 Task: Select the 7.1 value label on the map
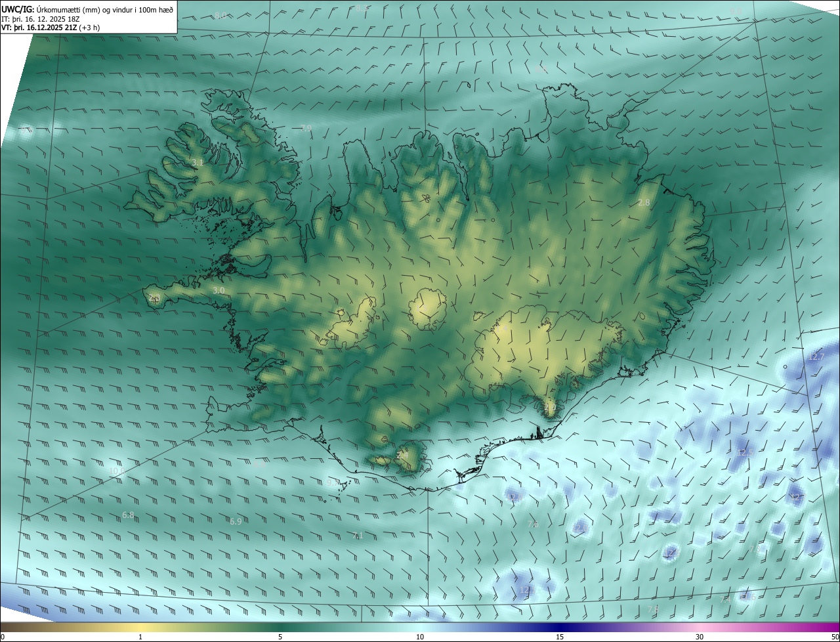pos(357,536)
